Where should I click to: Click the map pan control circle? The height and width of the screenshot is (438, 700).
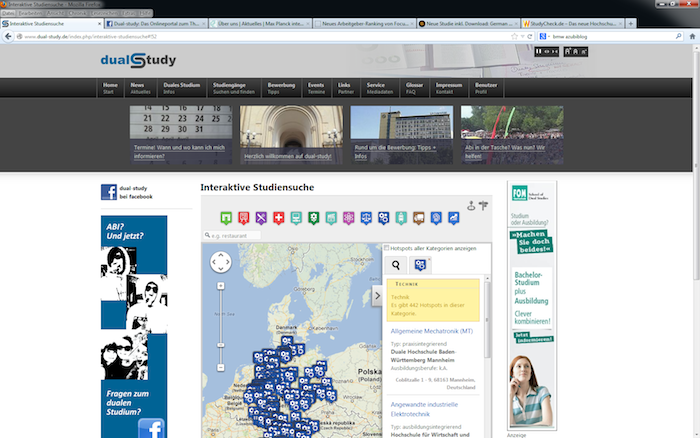(221, 262)
